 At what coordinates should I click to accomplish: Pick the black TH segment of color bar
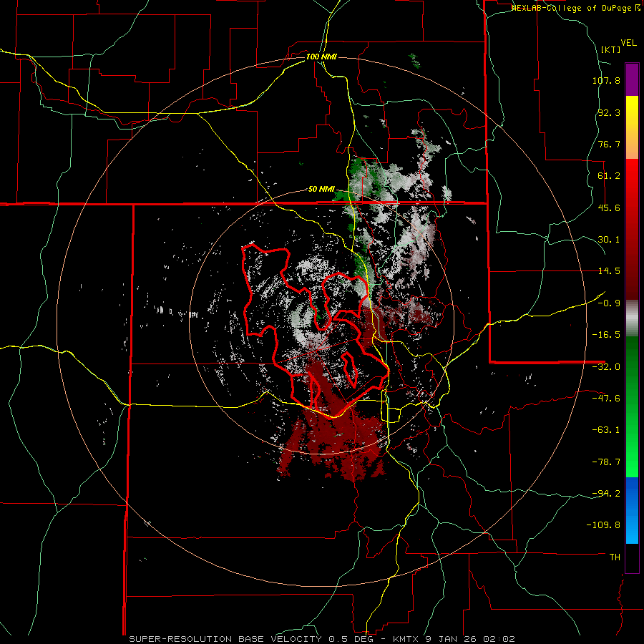click(632, 557)
